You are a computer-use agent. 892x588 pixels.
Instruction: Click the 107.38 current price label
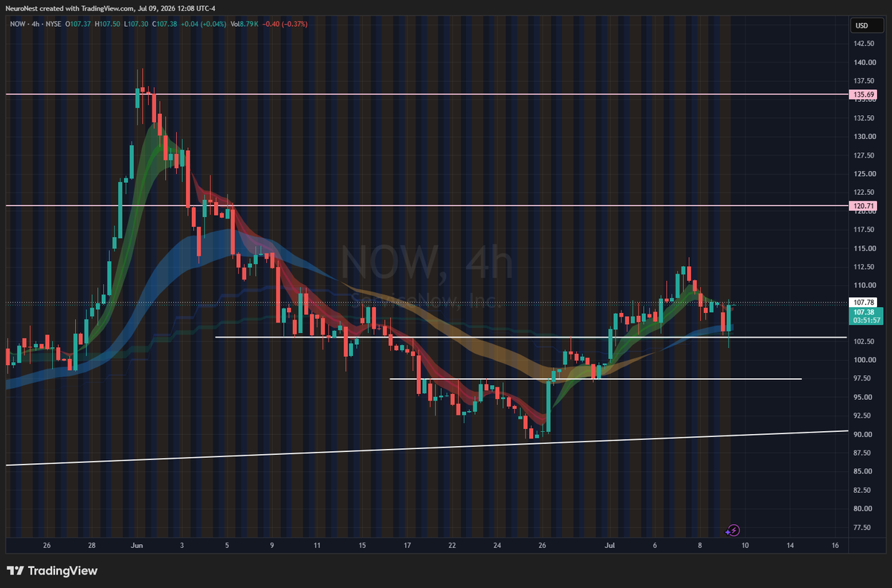pyautogui.click(x=863, y=312)
